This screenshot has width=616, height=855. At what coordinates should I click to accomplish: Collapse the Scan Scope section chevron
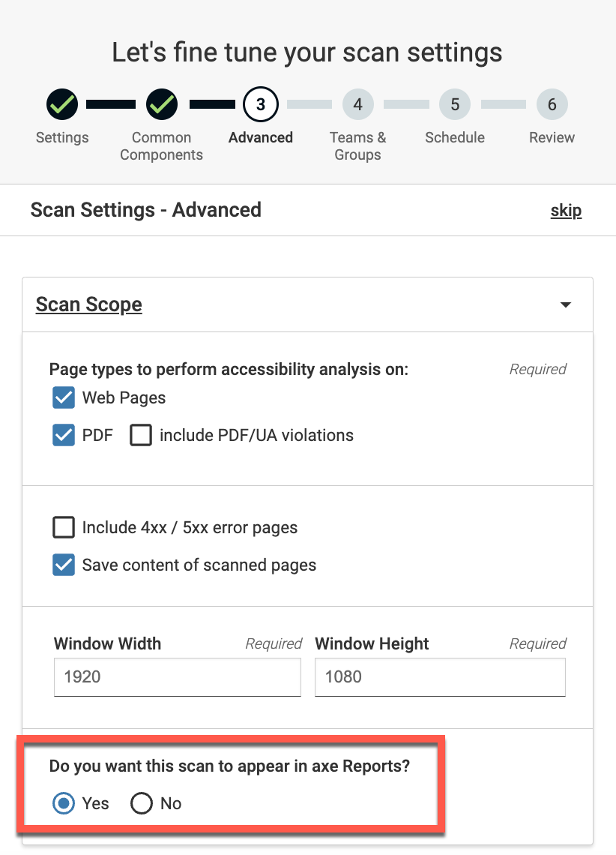click(566, 304)
